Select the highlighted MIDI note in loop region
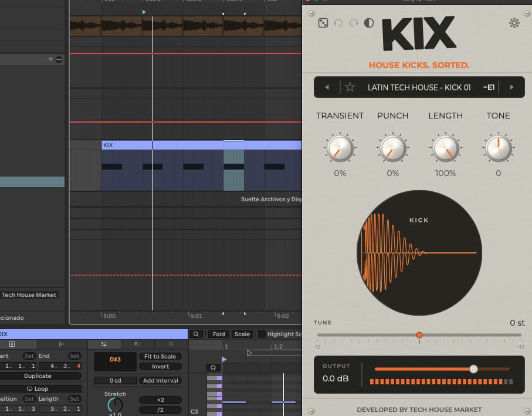The height and width of the screenshot is (416, 532). 234,167
